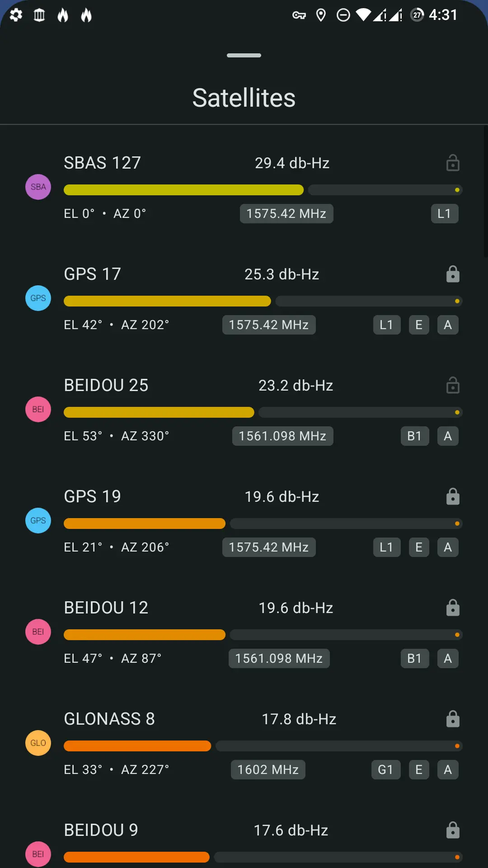Tap the lock icon for GPS 17
The height and width of the screenshot is (868, 488).
point(453,274)
